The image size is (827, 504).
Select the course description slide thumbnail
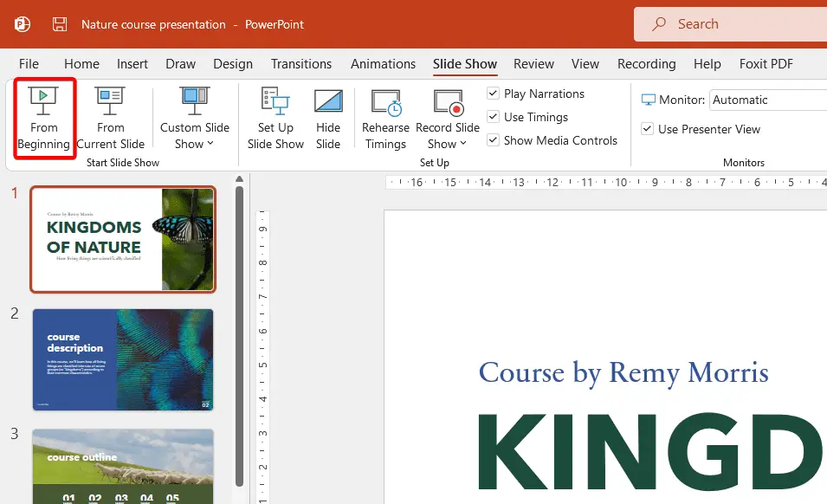(123, 359)
